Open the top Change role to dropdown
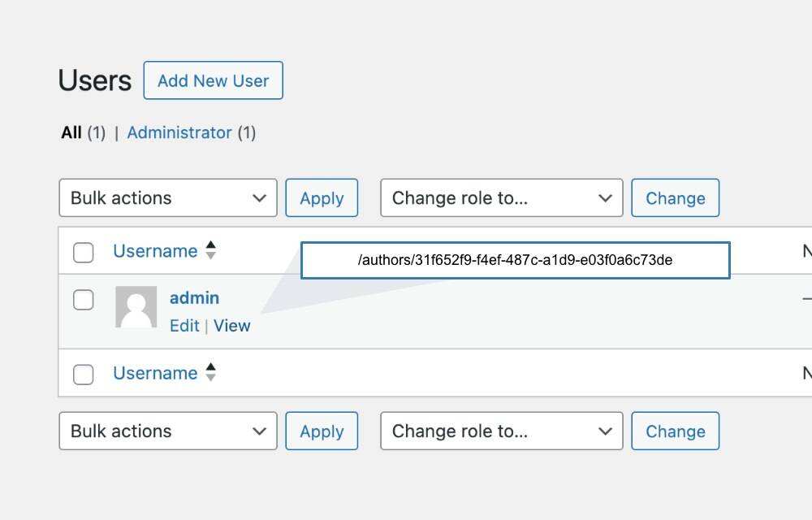 [501, 198]
